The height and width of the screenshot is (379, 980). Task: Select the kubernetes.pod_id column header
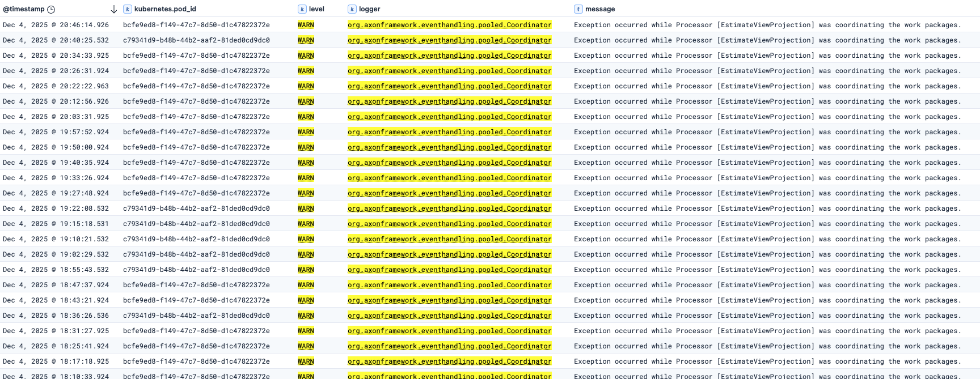click(165, 9)
